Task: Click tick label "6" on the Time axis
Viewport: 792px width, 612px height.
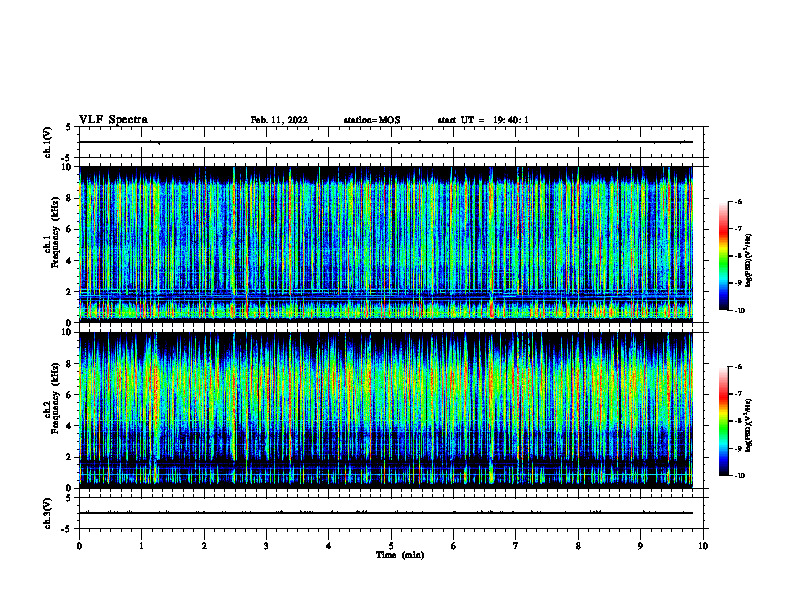Action: [x=454, y=546]
